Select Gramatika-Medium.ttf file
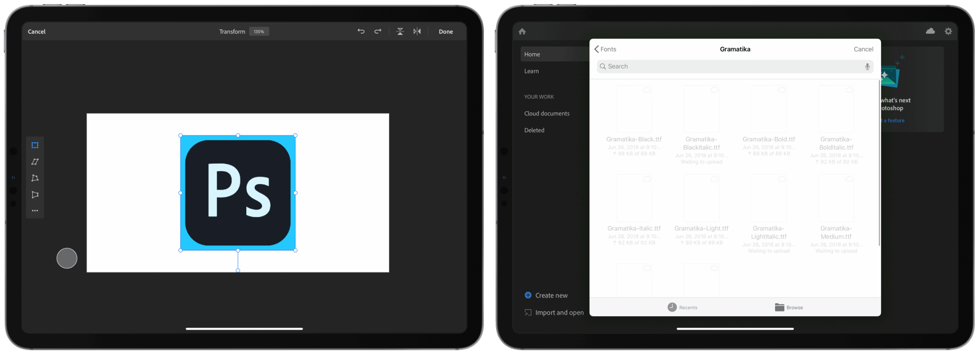 (836, 214)
